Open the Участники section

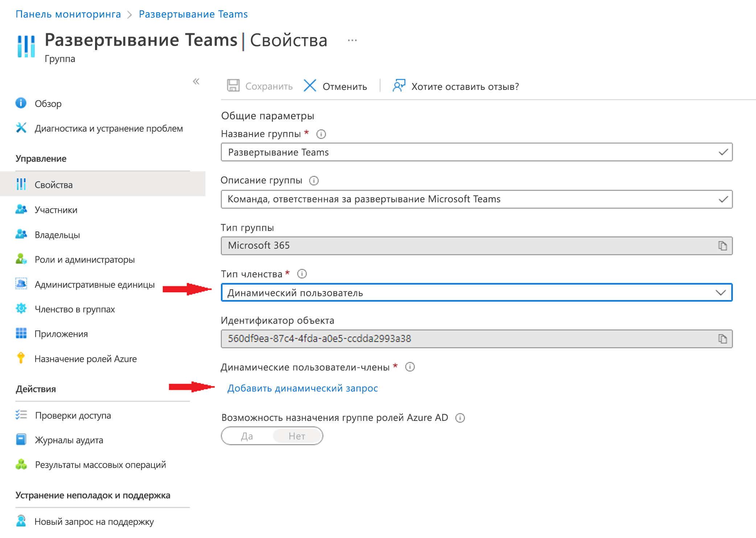point(56,210)
